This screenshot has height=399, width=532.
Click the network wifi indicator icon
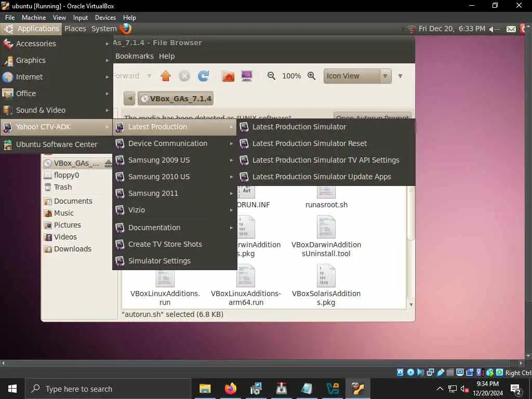coord(411,29)
